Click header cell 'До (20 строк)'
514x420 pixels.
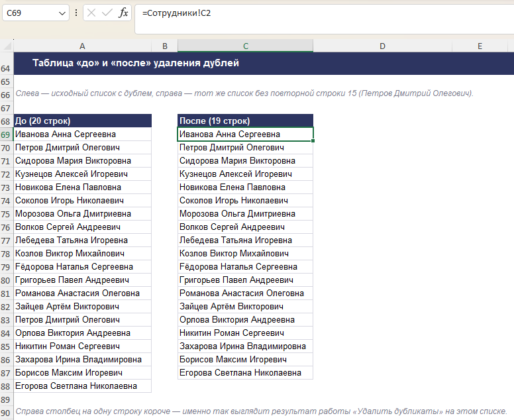click(82, 121)
